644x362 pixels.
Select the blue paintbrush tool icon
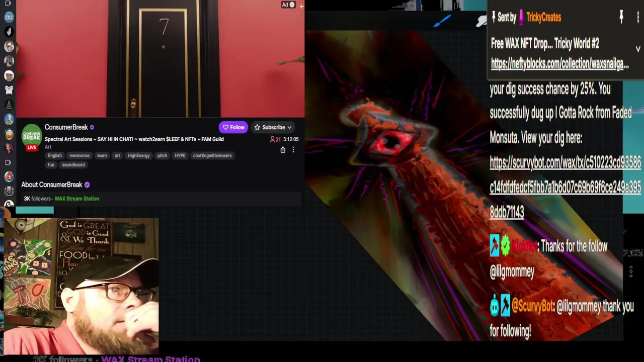pyautogui.click(x=443, y=21)
